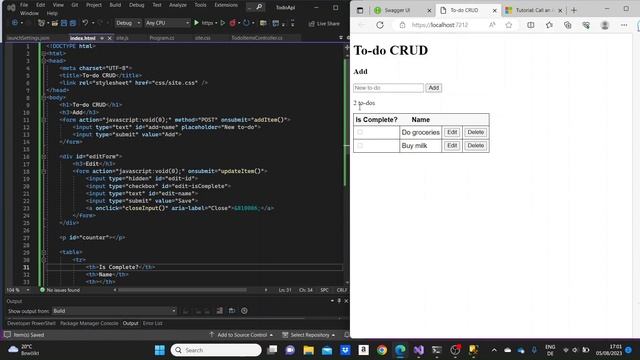Open Edge Settings and more ellipsis
Viewport: 640px width, 360px height.
click(624, 25)
